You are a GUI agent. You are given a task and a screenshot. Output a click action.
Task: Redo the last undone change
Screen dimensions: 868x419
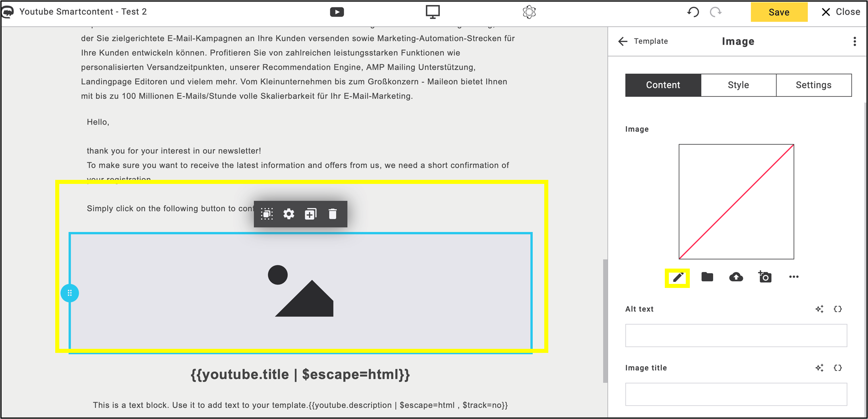point(716,12)
